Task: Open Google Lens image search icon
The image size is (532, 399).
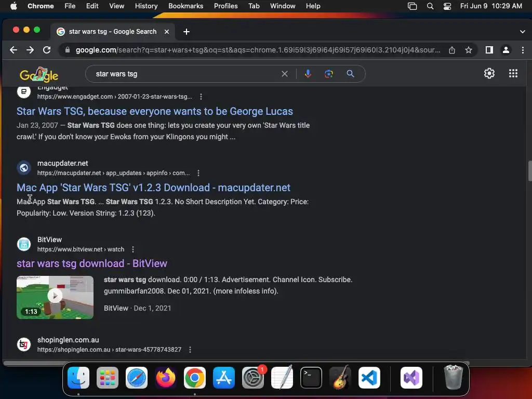Action: click(x=329, y=74)
